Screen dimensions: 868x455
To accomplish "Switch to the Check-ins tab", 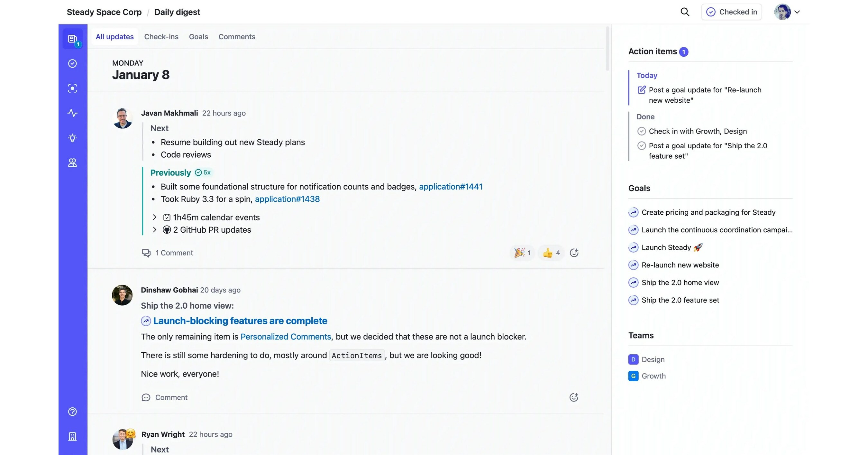I will click(161, 37).
